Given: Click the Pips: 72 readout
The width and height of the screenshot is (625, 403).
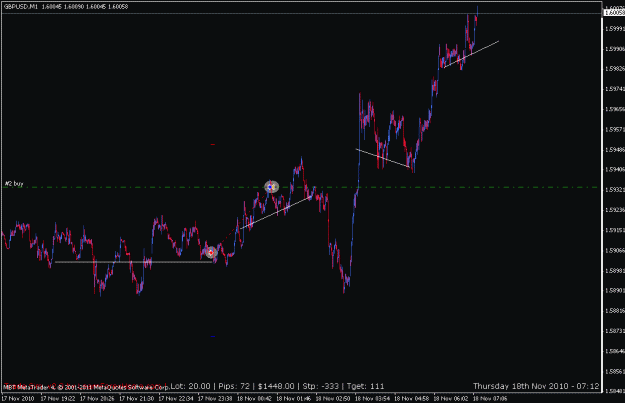Looking at the screenshot, I should [x=234, y=386].
